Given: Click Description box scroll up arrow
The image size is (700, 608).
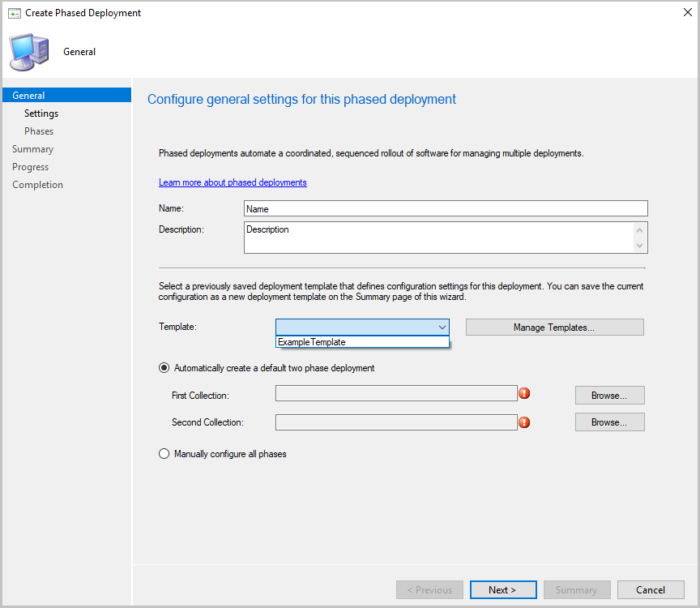Looking at the screenshot, I should pos(640,230).
